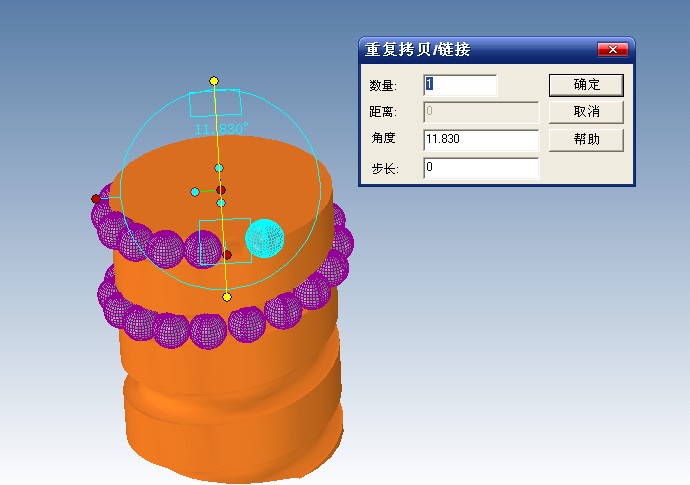Click the 步长: label
Image resolution: width=690 pixels, height=485 pixels.
(385, 169)
